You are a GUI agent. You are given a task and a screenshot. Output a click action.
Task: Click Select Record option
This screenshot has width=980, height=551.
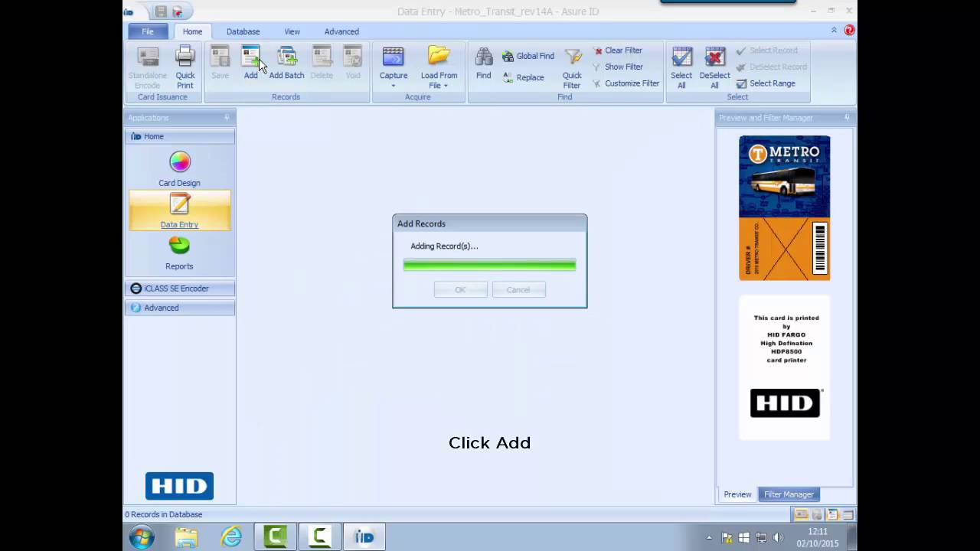766,51
